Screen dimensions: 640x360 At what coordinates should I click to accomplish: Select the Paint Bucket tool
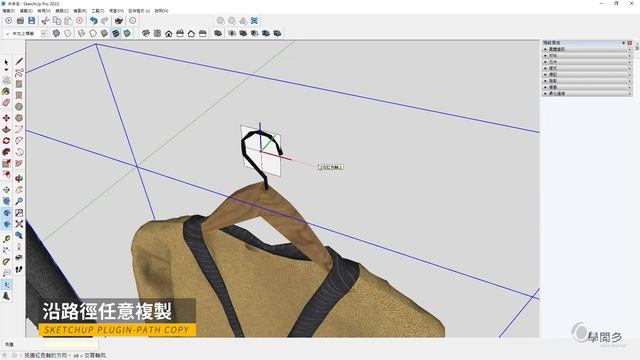pos(6,91)
